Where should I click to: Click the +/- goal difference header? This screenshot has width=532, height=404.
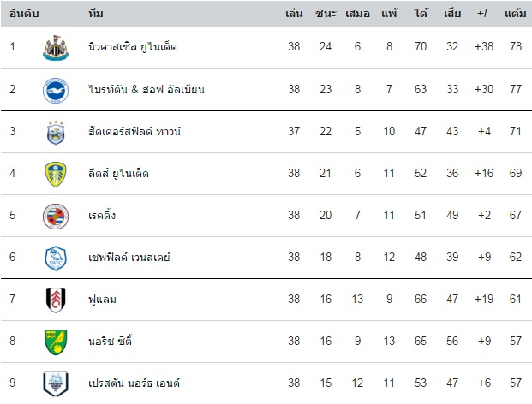(485, 15)
